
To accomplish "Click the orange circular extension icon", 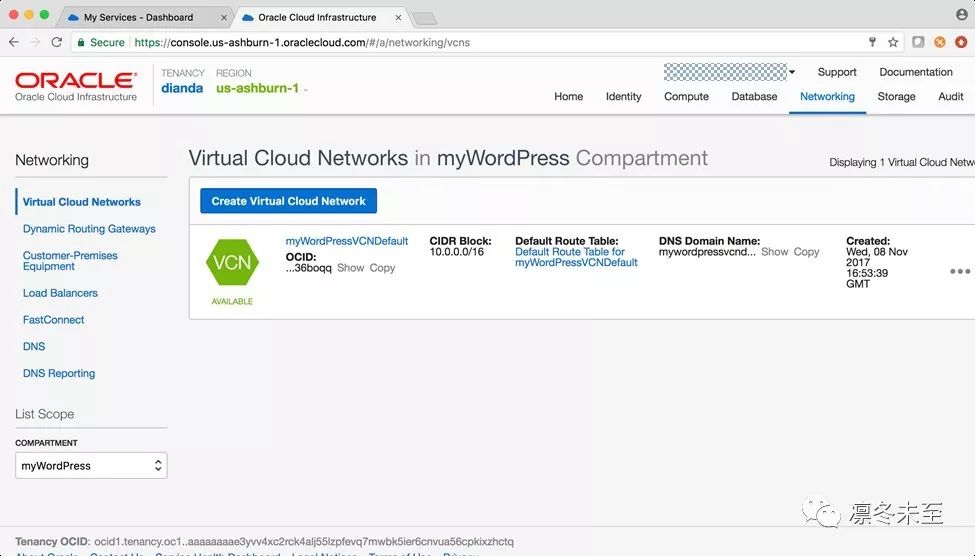I will (x=940, y=42).
